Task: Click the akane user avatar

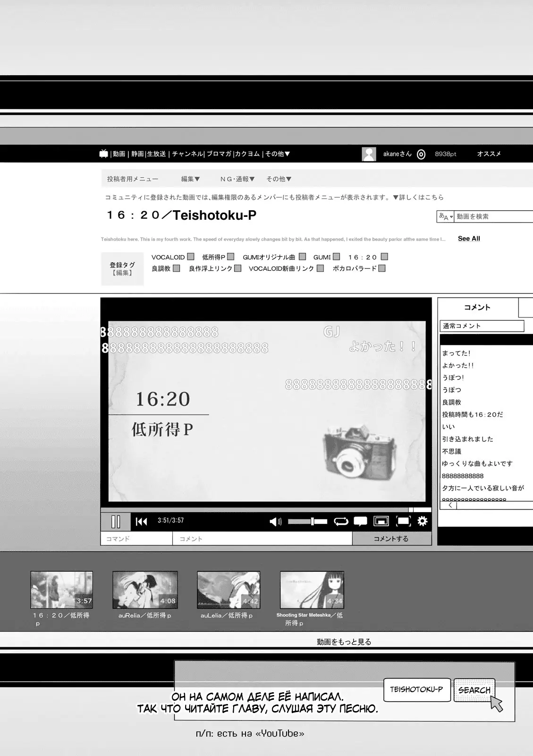Action: pos(369,154)
